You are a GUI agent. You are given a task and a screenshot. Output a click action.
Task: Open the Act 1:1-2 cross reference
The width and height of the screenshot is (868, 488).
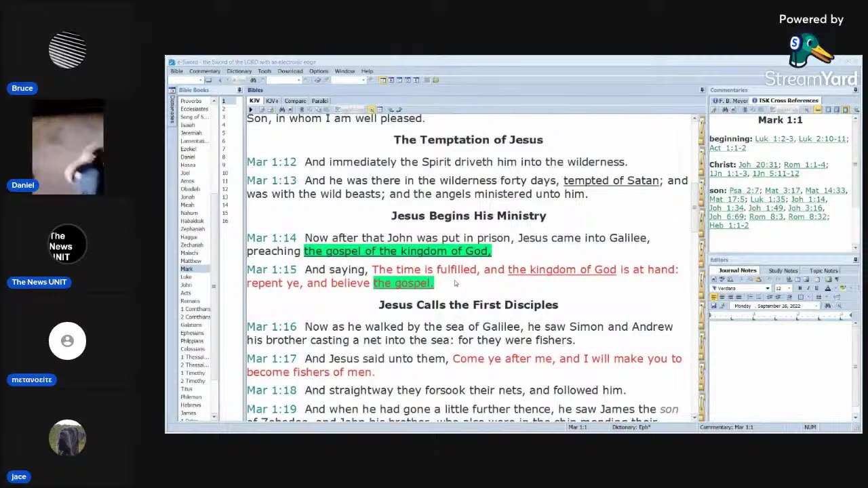(x=728, y=148)
